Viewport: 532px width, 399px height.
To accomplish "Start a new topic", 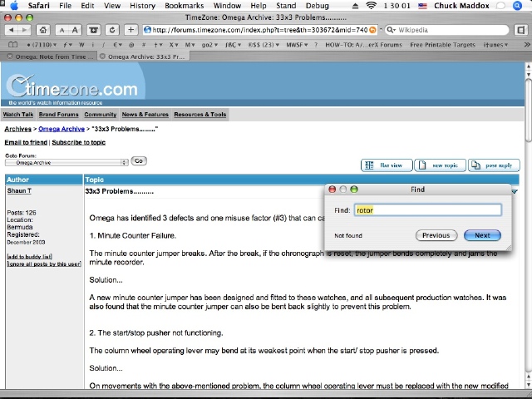I will tap(440, 165).
